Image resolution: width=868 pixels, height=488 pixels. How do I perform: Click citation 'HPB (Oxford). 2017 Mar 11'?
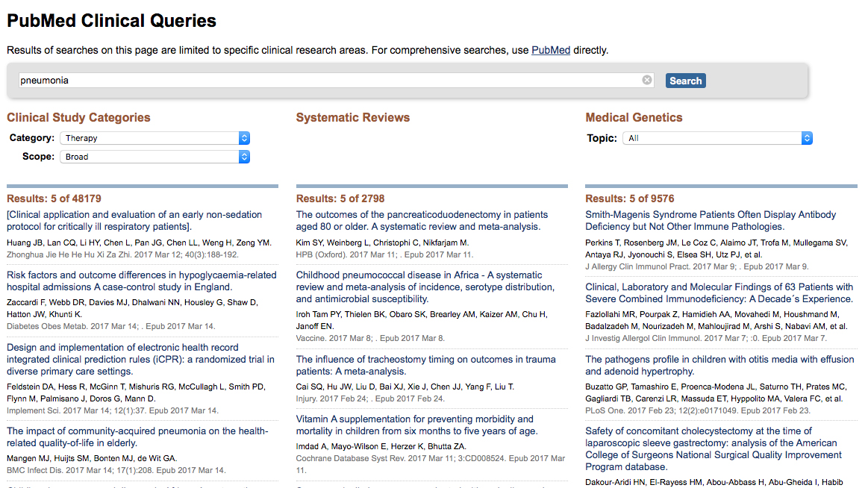coord(384,255)
